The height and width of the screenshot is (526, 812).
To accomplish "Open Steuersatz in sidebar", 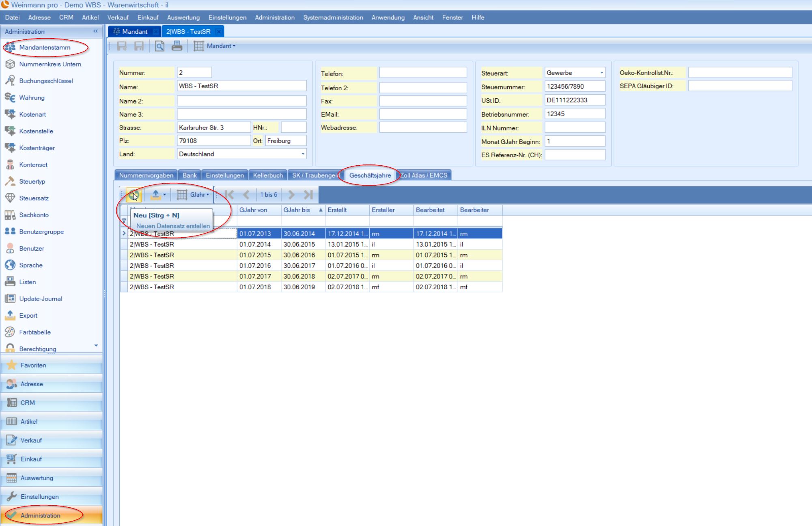I will point(34,198).
